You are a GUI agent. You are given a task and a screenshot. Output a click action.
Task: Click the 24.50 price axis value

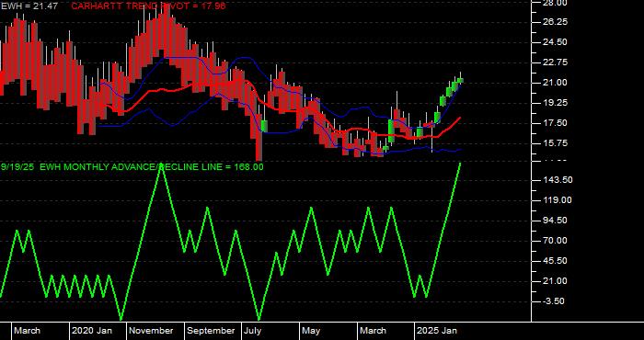click(x=556, y=42)
